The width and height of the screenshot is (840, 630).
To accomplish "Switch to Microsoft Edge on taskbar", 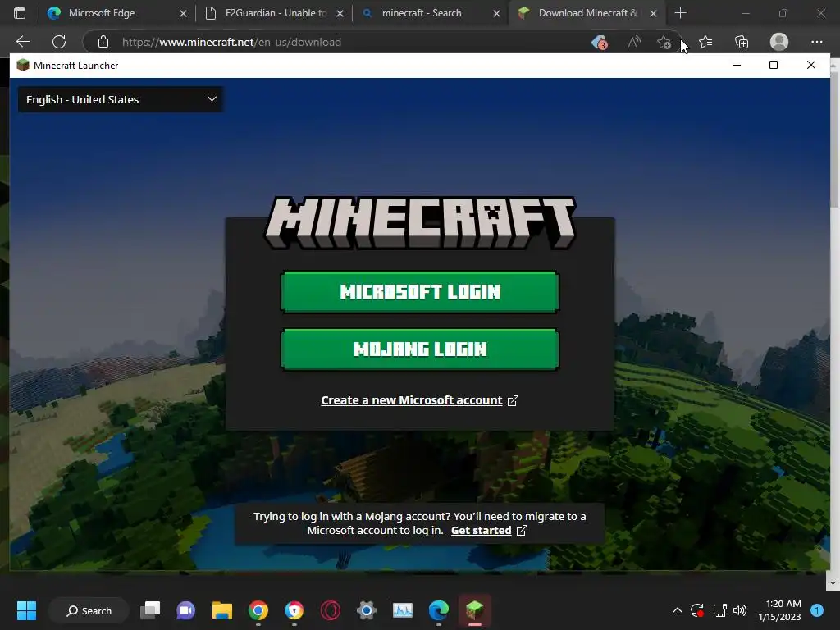I will click(439, 610).
